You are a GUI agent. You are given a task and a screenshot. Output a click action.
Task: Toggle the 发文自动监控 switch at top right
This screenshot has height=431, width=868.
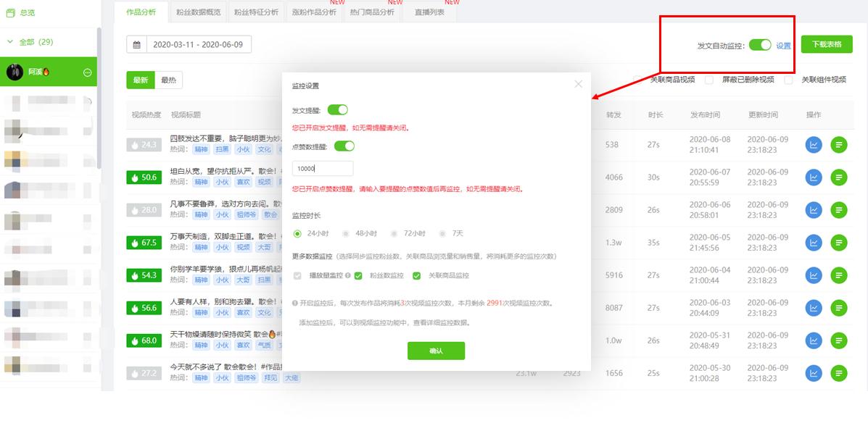coord(759,44)
